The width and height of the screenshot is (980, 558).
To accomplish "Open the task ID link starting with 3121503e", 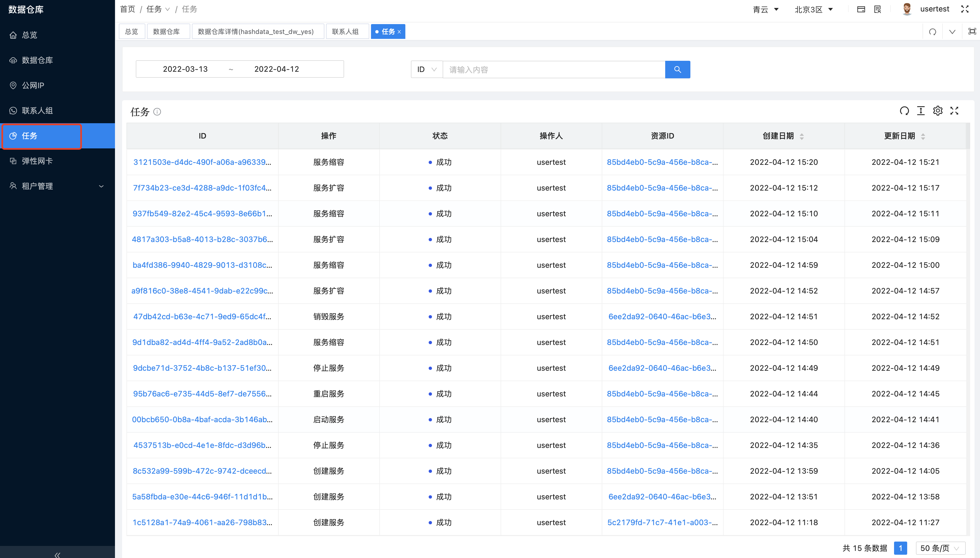I will 202,162.
